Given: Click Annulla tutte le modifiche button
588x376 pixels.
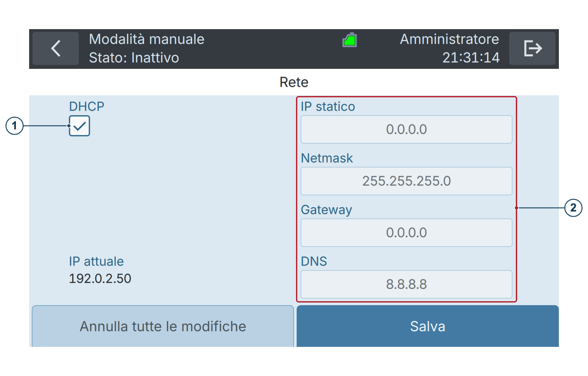Looking at the screenshot, I should click(x=163, y=326).
